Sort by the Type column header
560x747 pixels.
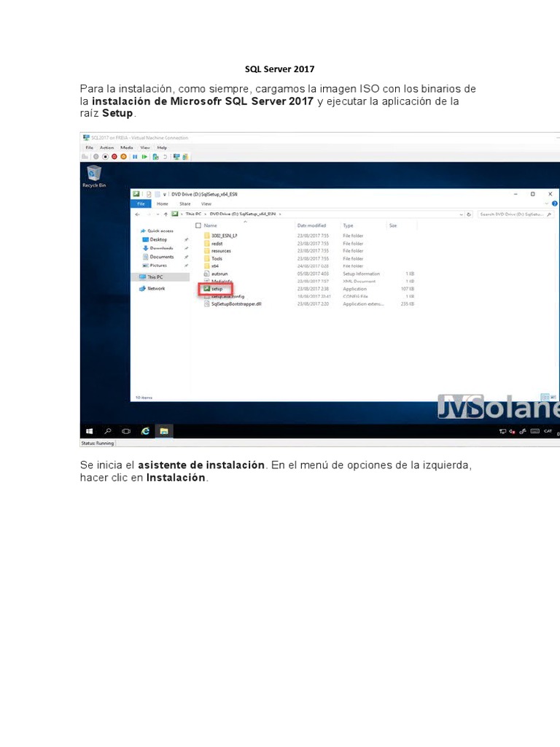(x=348, y=225)
